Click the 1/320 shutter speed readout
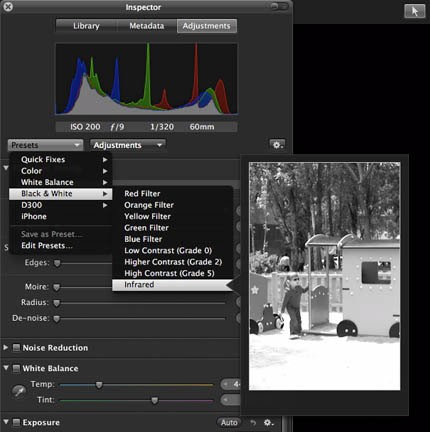 point(162,127)
